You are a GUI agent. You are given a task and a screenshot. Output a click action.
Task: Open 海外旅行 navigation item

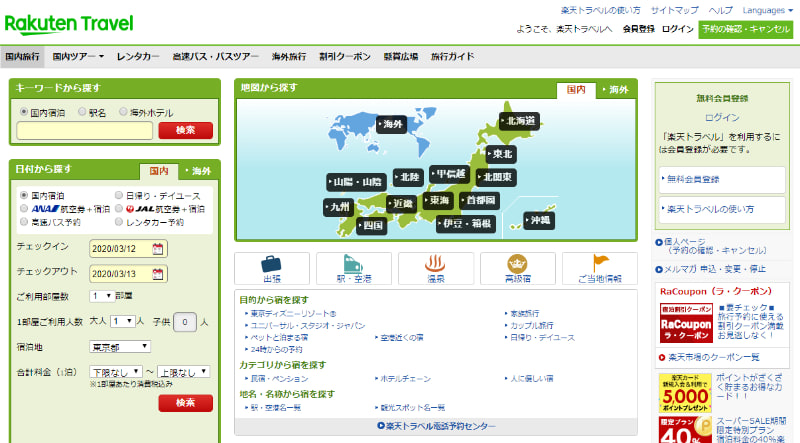[289, 57]
